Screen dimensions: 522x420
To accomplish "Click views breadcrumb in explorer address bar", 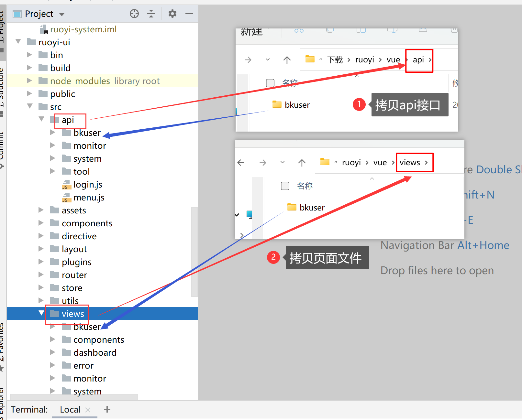I will [410, 163].
